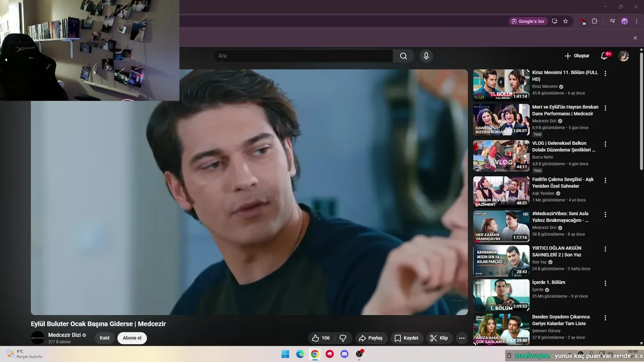
Task: Open options for Kiraz Mevsimi 11. Bölüm video
Action: pyautogui.click(x=605, y=73)
